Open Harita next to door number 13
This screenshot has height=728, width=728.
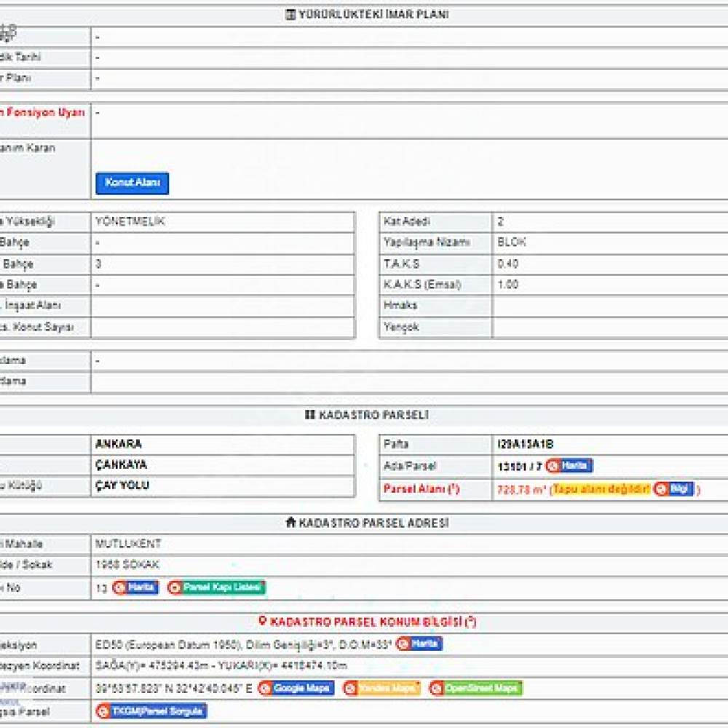[x=135, y=587]
